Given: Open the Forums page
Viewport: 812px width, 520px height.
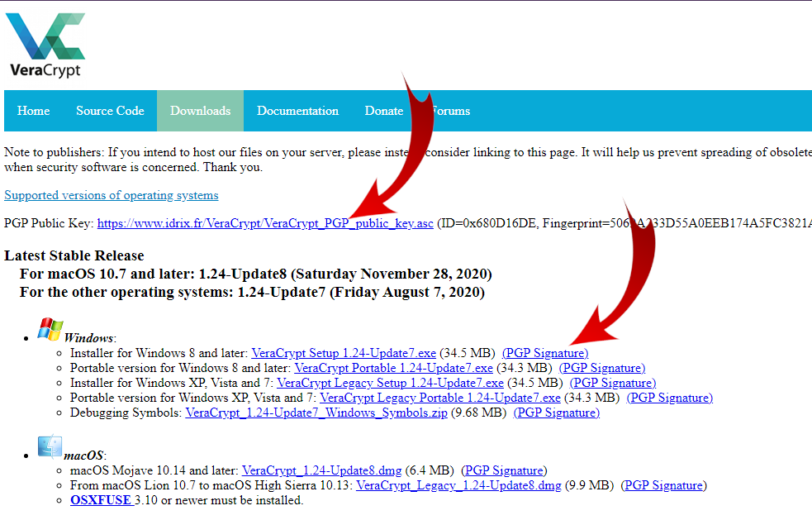Looking at the screenshot, I should pos(450,111).
